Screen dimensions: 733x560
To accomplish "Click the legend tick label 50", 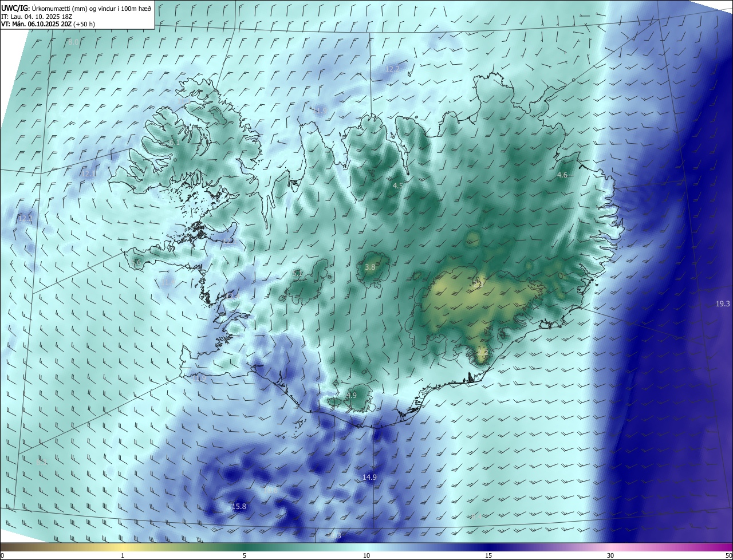I will click(x=728, y=555).
